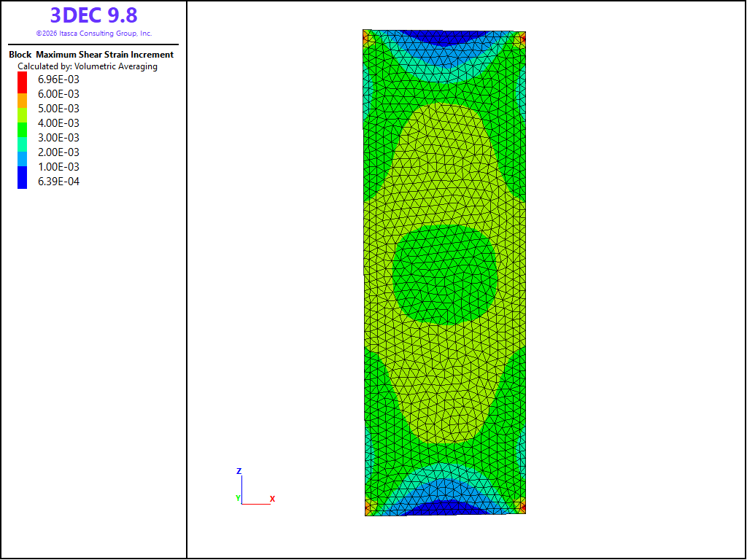Click the Block Maximum Shear Strain Increment heading
The height and width of the screenshot is (560, 747).
click(x=91, y=55)
